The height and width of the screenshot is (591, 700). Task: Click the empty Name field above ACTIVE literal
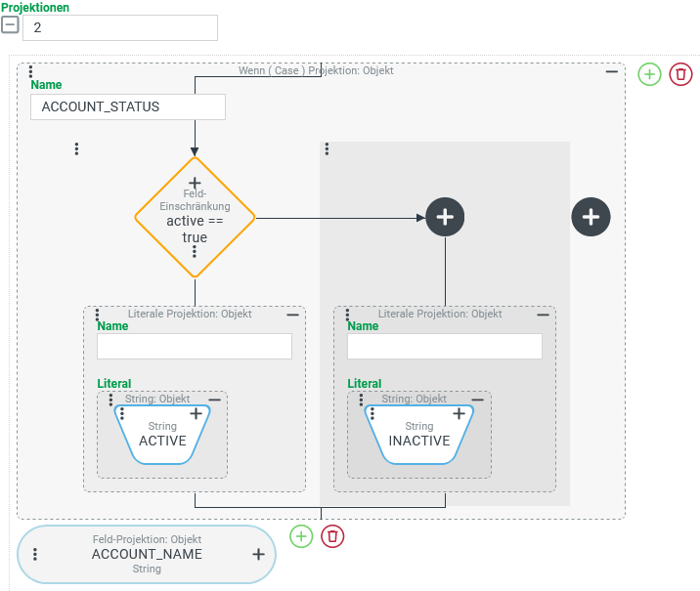(x=195, y=347)
